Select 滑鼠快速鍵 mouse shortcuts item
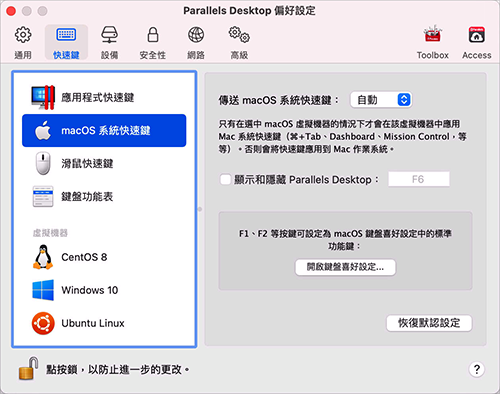The image size is (500, 394). 104,163
